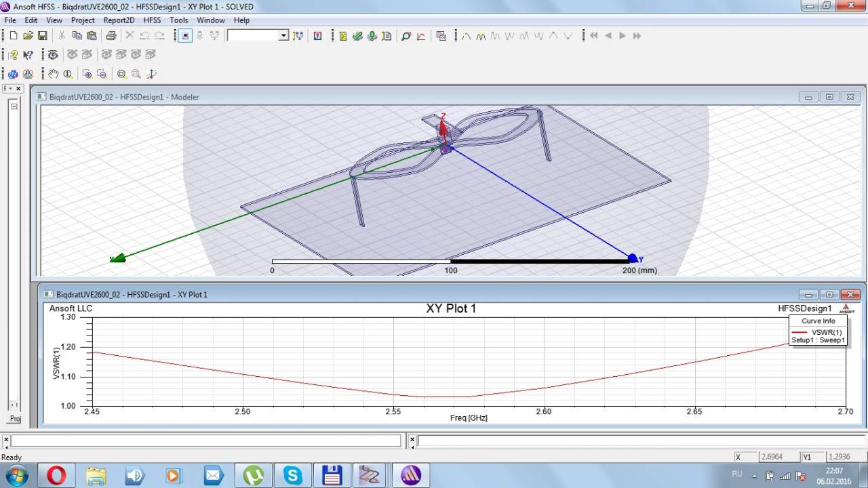
Task: Click the uTorrent icon in taskbar
Action: pos(254,475)
